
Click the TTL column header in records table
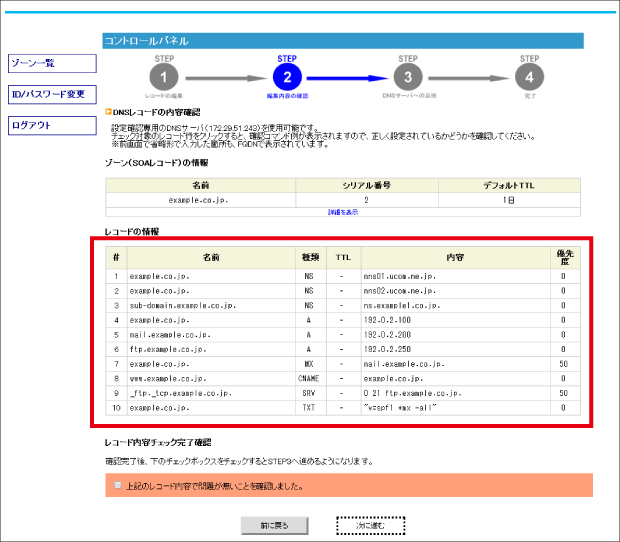click(x=344, y=258)
